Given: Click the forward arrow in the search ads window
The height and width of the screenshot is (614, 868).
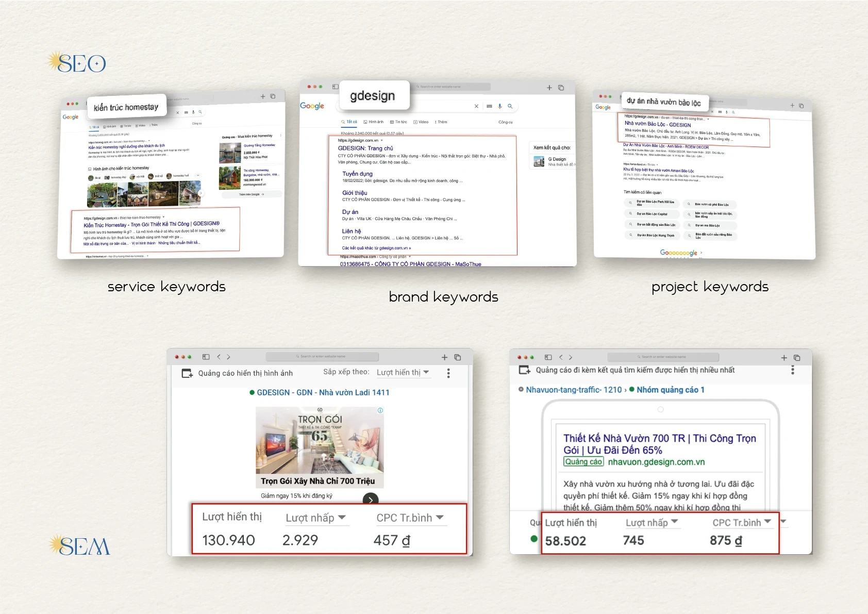Looking at the screenshot, I should coord(570,357).
